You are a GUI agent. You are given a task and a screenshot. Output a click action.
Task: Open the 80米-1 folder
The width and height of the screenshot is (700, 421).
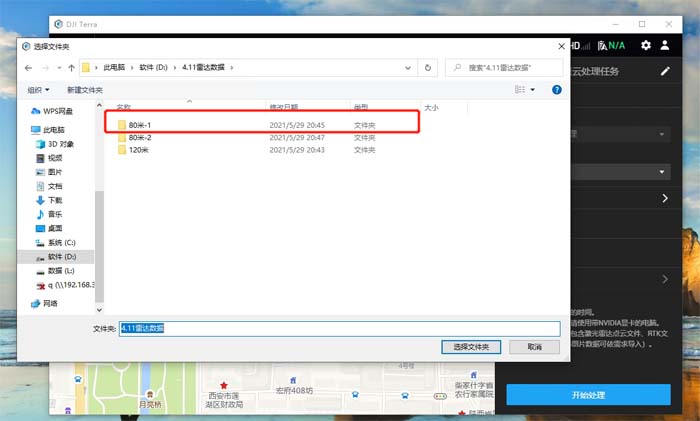[x=139, y=124]
